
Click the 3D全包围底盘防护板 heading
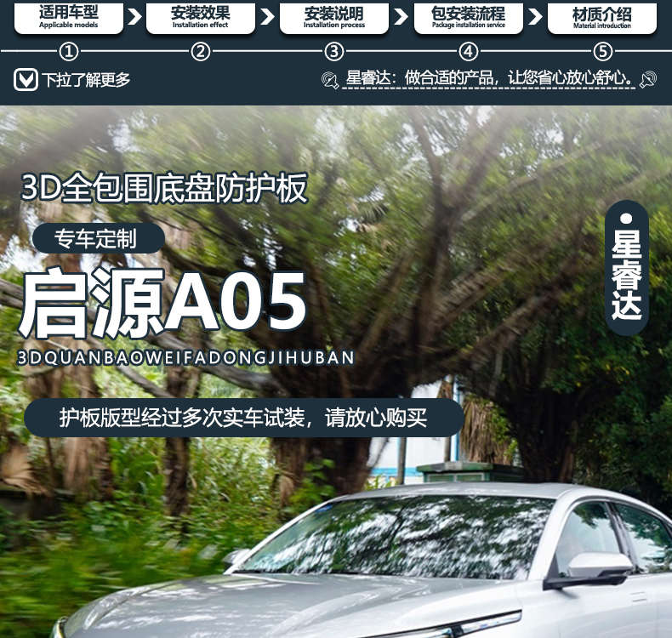(x=164, y=188)
